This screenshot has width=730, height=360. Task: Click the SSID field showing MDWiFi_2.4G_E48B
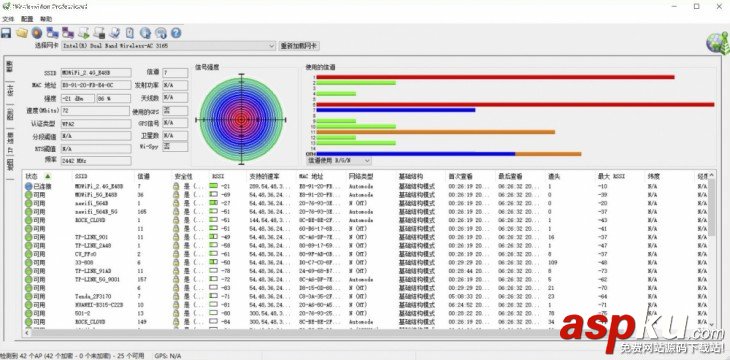[96, 73]
